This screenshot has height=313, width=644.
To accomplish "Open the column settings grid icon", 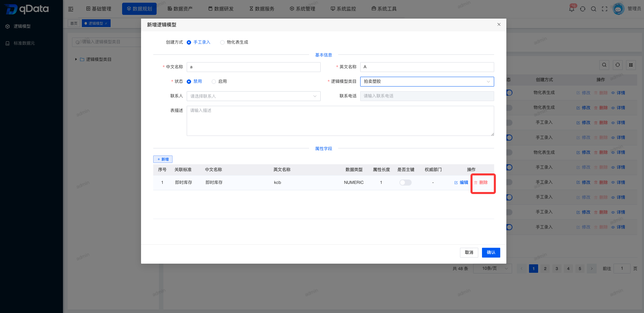I will (631, 65).
